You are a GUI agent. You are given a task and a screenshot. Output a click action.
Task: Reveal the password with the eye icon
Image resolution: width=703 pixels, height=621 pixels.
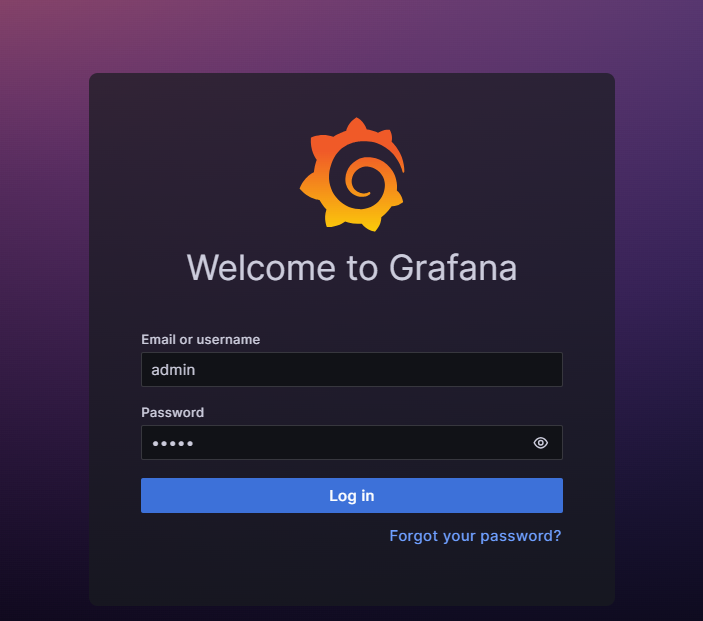pos(540,443)
